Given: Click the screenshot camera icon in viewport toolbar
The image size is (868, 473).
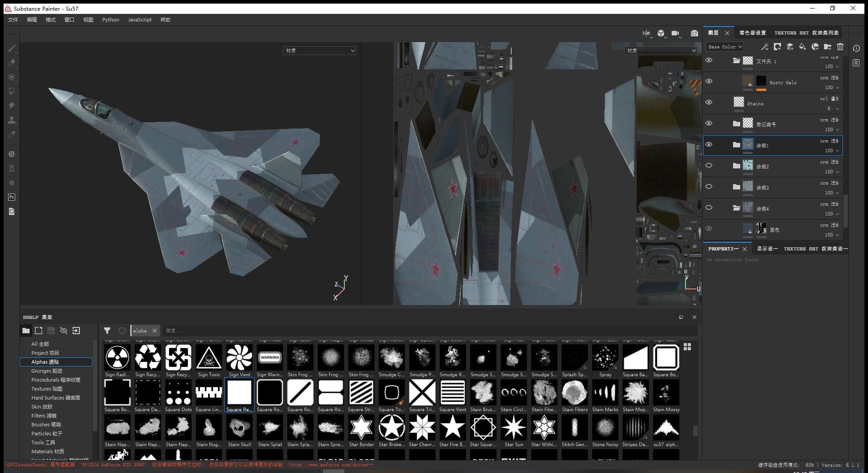Looking at the screenshot, I should [x=694, y=33].
